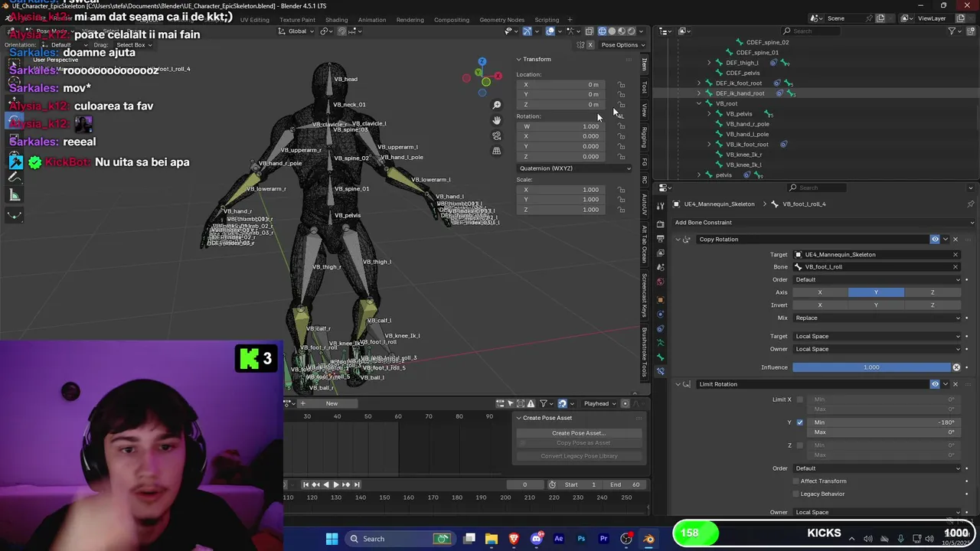This screenshot has height=551, width=980.
Task: Open Playhead dropdown in timeline
Action: [599, 404]
